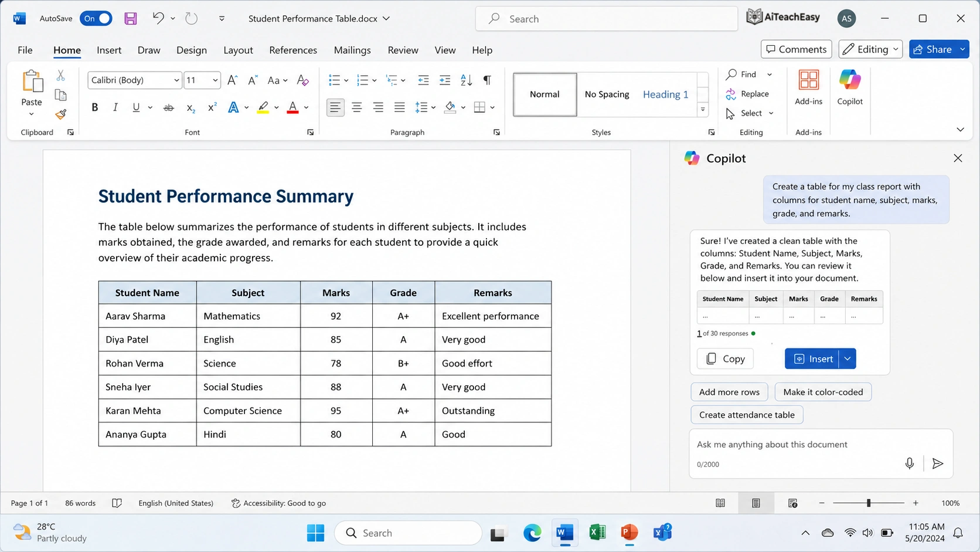Screen dimensions: 980x552
Task: Click the Copy icon in Clipboard group
Action: (x=60, y=95)
